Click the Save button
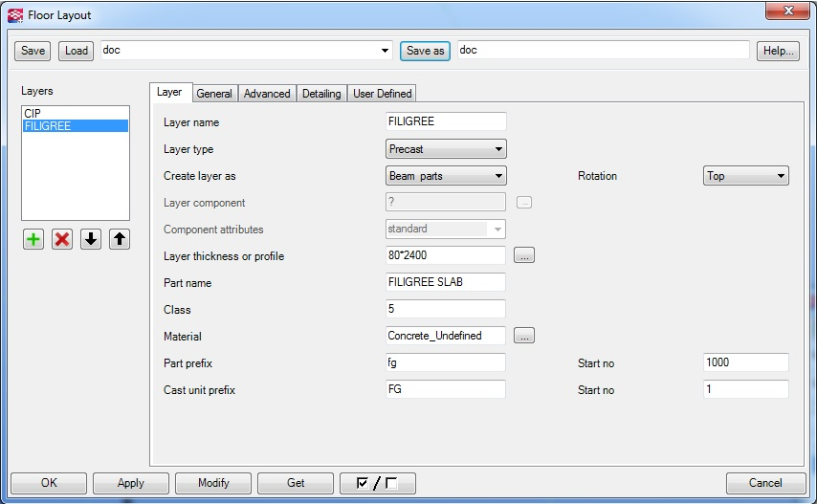Viewport: 817px width, 504px height. click(33, 51)
